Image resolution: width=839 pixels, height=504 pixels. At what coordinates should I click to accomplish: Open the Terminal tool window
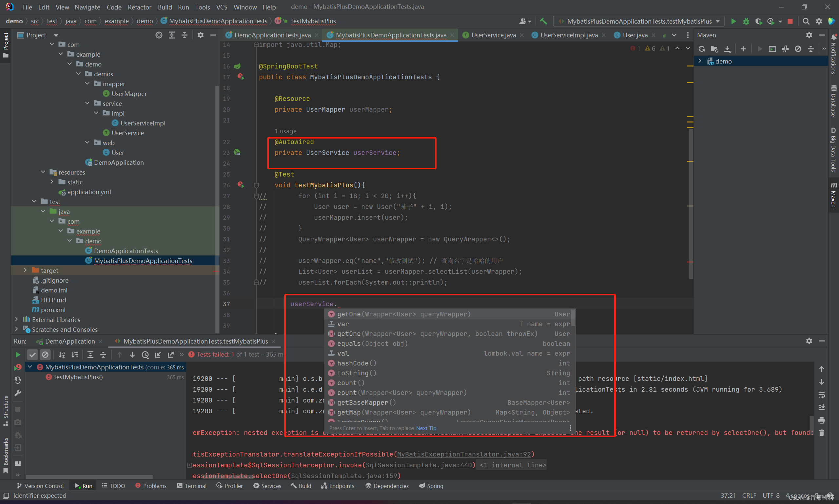click(192, 486)
